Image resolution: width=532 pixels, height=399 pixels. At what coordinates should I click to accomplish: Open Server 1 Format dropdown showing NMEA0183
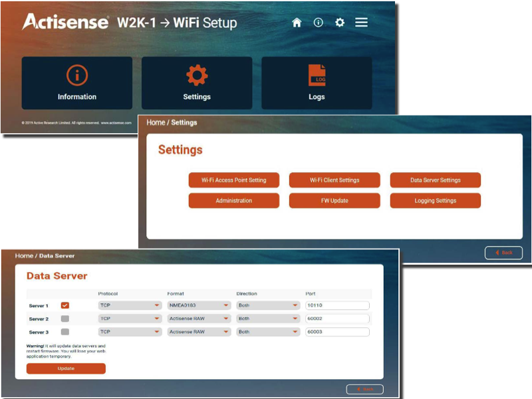pyautogui.click(x=199, y=305)
